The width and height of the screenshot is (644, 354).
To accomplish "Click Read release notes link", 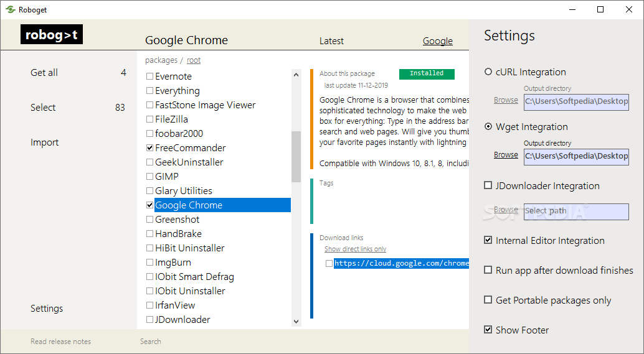I will point(60,342).
